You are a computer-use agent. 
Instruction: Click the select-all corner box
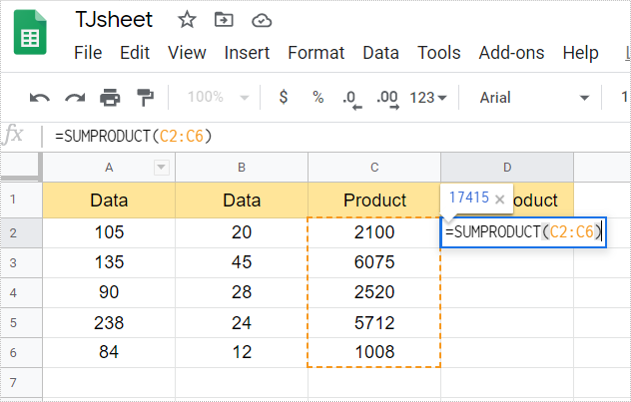tap(21, 167)
